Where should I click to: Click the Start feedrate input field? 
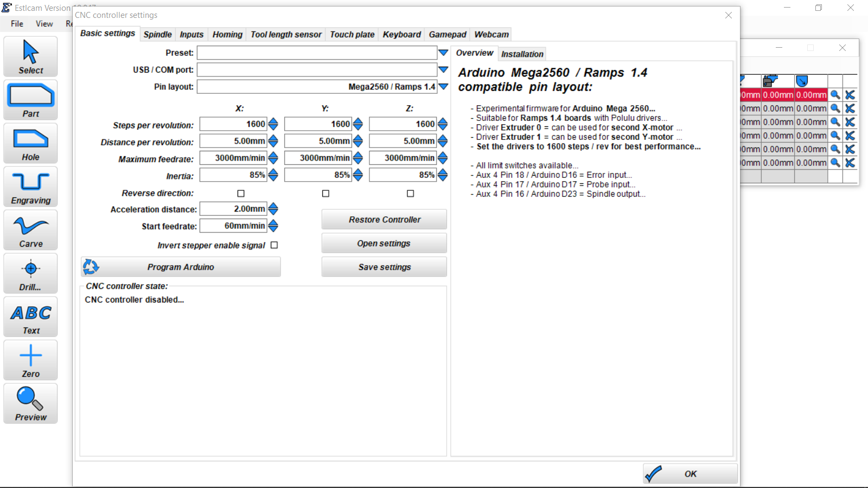point(233,226)
